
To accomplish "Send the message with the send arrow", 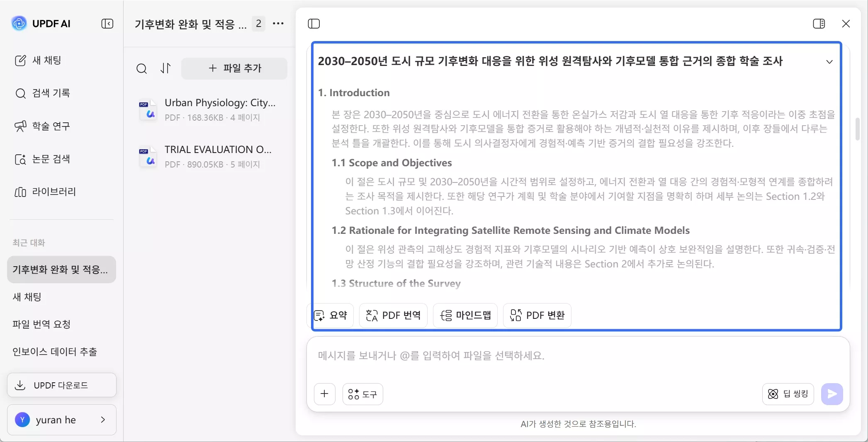I will click(832, 394).
